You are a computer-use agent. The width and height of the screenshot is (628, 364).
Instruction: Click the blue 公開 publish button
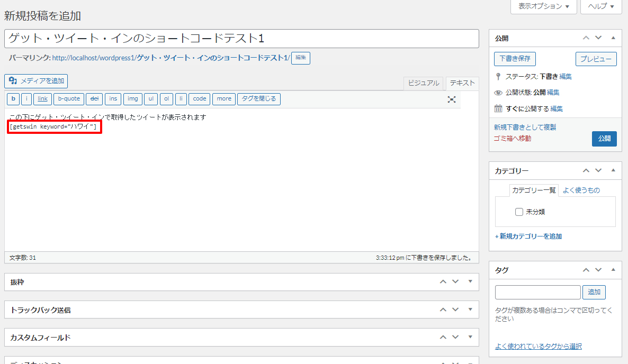604,139
